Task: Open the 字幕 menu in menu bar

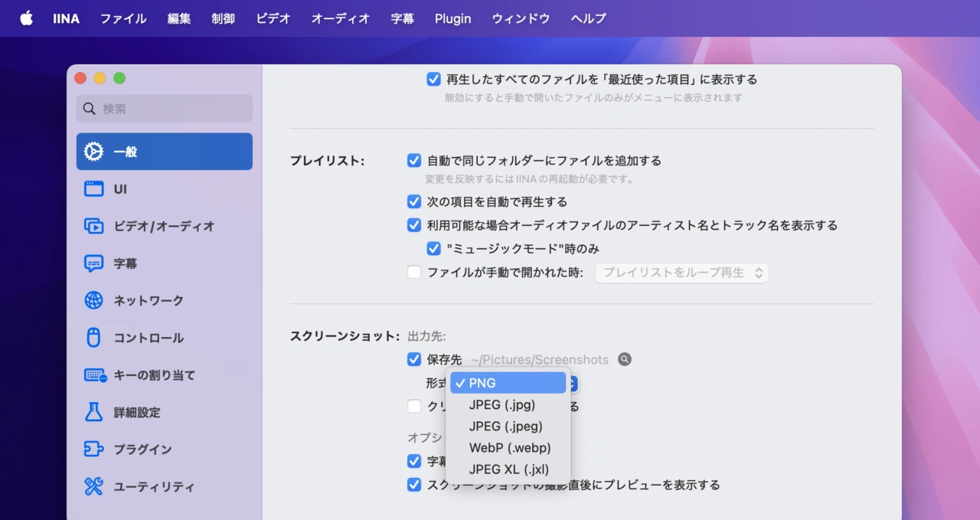Action: pos(402,18)
